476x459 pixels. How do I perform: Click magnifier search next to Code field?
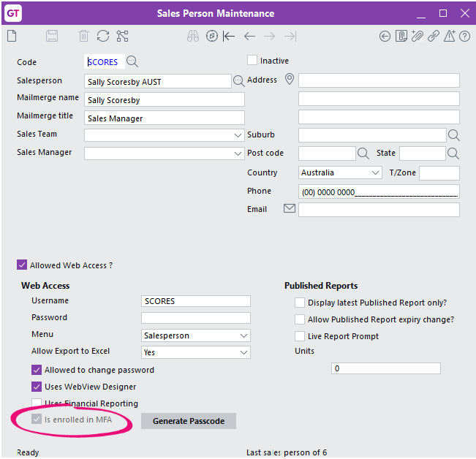click(132, 61)
